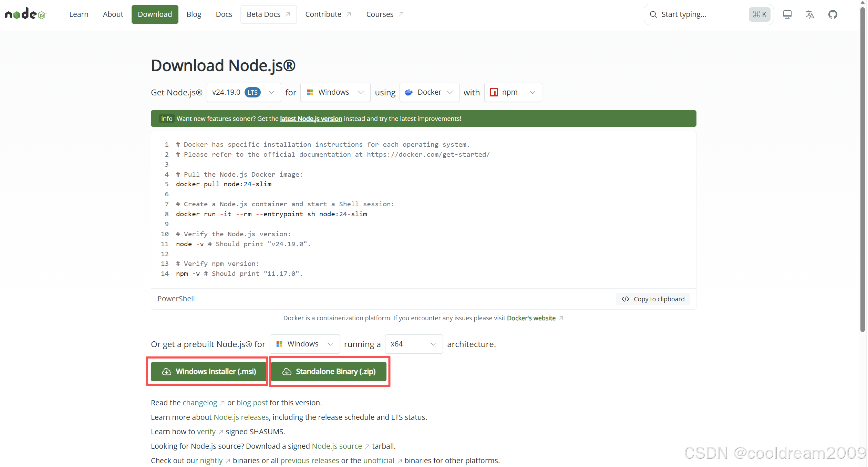
Task: Open the Node.js source tarball link
Action: point(337,446)
